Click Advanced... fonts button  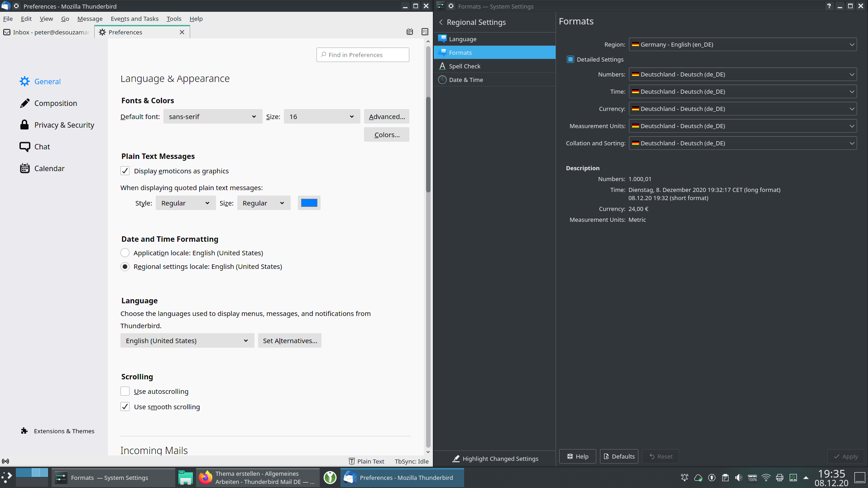[387, 116]
